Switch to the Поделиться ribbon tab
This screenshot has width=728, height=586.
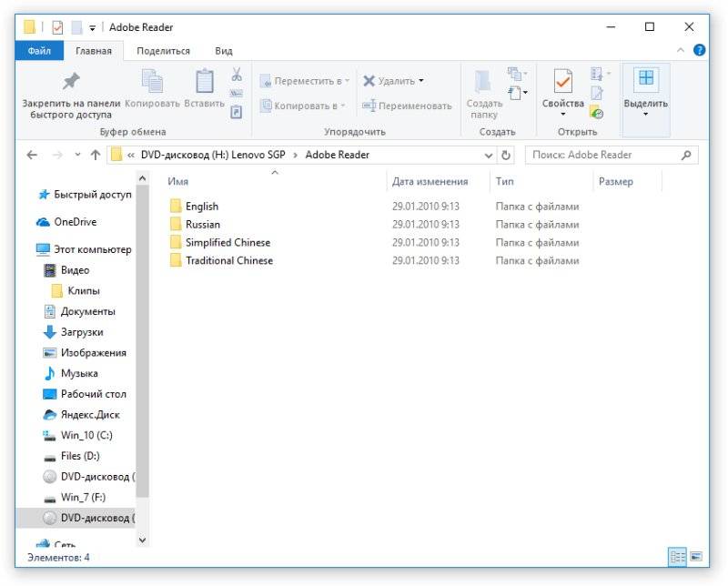pos(164,51)
